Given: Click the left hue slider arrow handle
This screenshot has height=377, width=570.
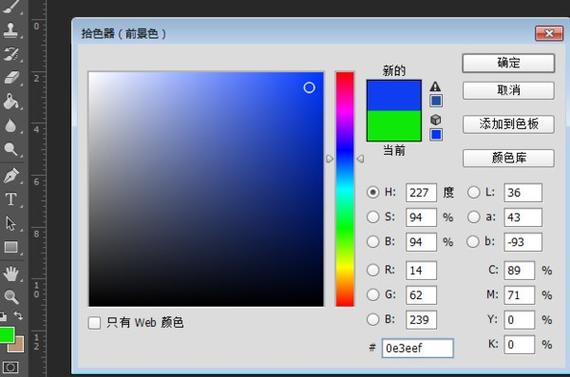Looking at the screenshot, I should click(x=329, y=159).
